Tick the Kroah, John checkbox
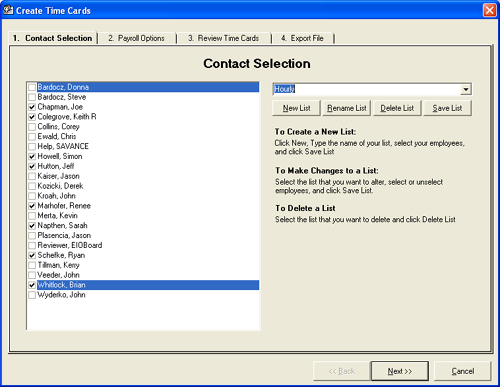This screenshot has height=387, width=500. click(32, 196)
